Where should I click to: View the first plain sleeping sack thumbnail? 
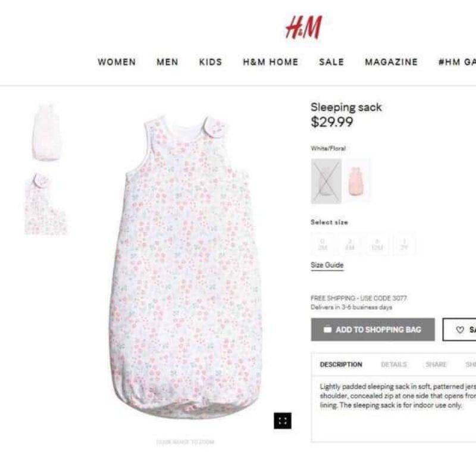click(x=47, y=132)
